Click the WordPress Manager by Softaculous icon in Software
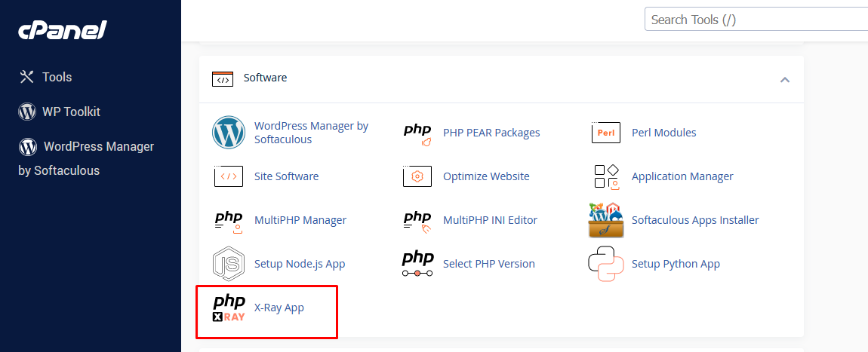The image size is (868, 352). (229, 133)
